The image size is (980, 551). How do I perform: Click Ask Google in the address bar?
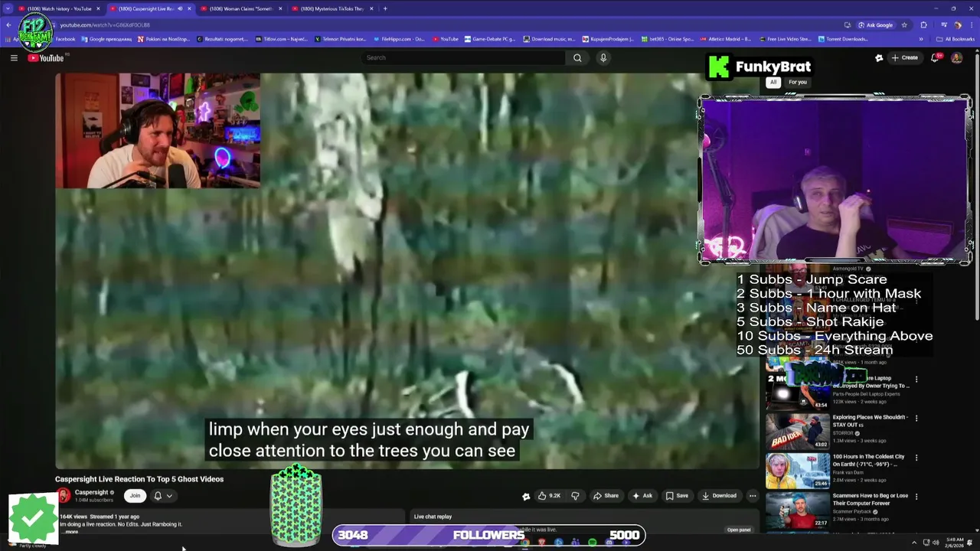[x=874, y=24]
